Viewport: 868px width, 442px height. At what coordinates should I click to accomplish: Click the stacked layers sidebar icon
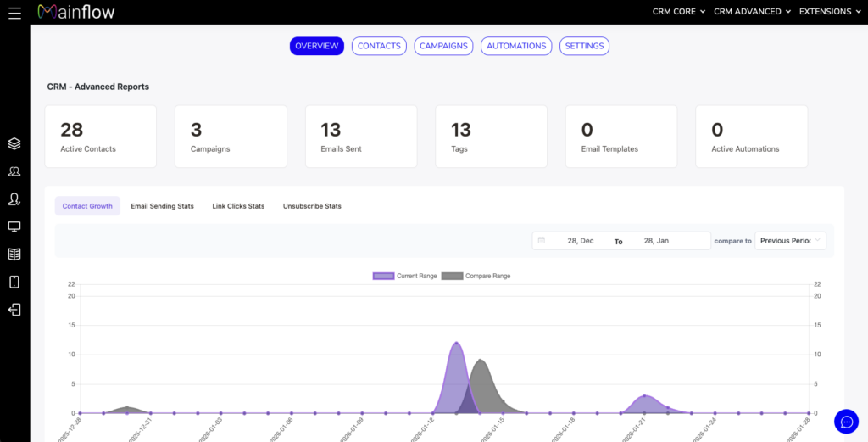coord(14,144)
